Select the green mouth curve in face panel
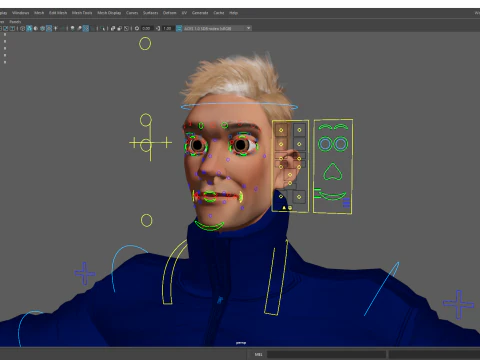Viewport: 480px width, 360px height. tap(332, 196)
